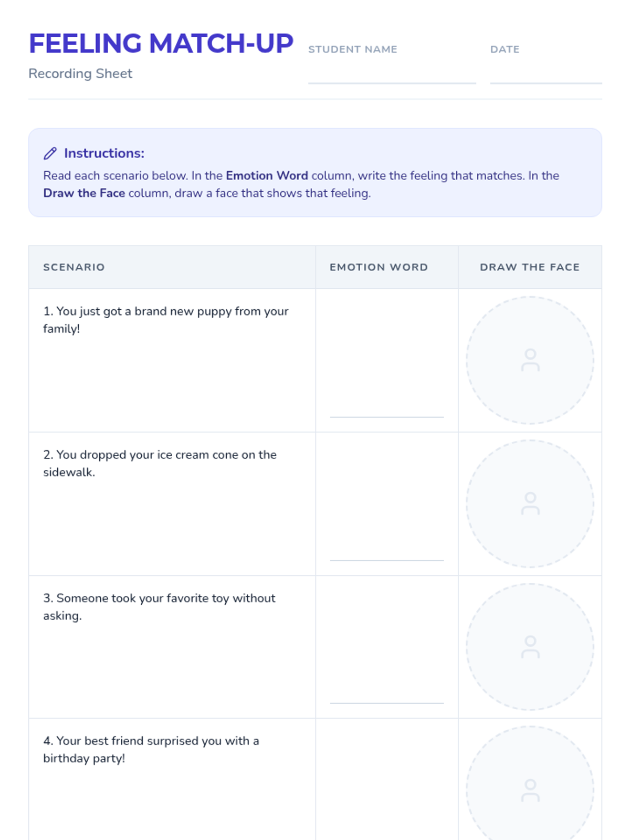Screen dimensions: 630x840
Task: Click the person icon in birthday party face circle
Action: tap(530, 790)
